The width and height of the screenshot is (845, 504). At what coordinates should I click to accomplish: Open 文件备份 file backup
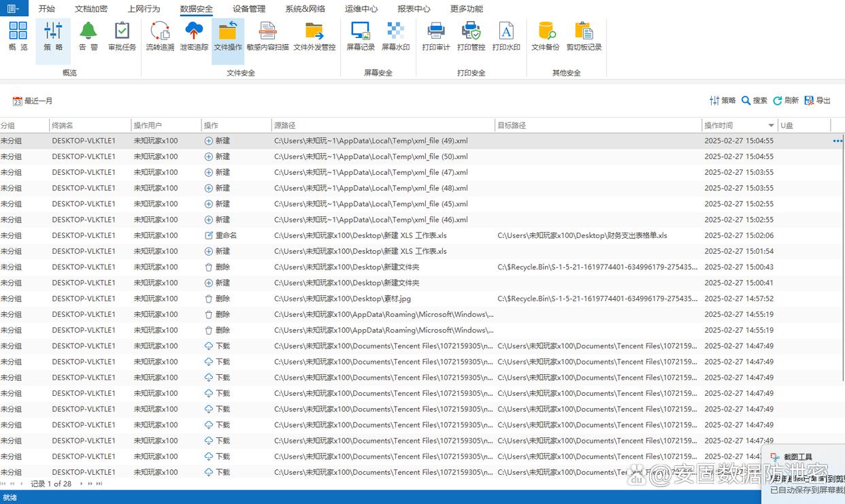[545, 36]
